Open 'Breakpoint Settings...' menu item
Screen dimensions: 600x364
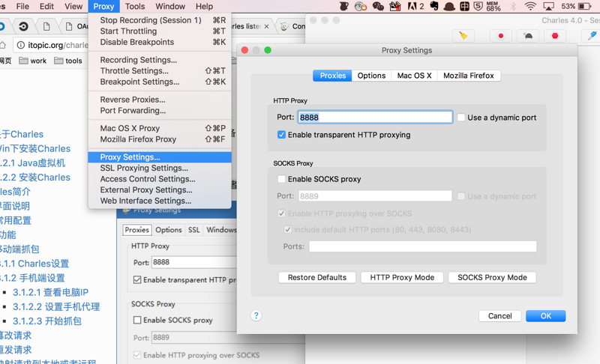160,82
